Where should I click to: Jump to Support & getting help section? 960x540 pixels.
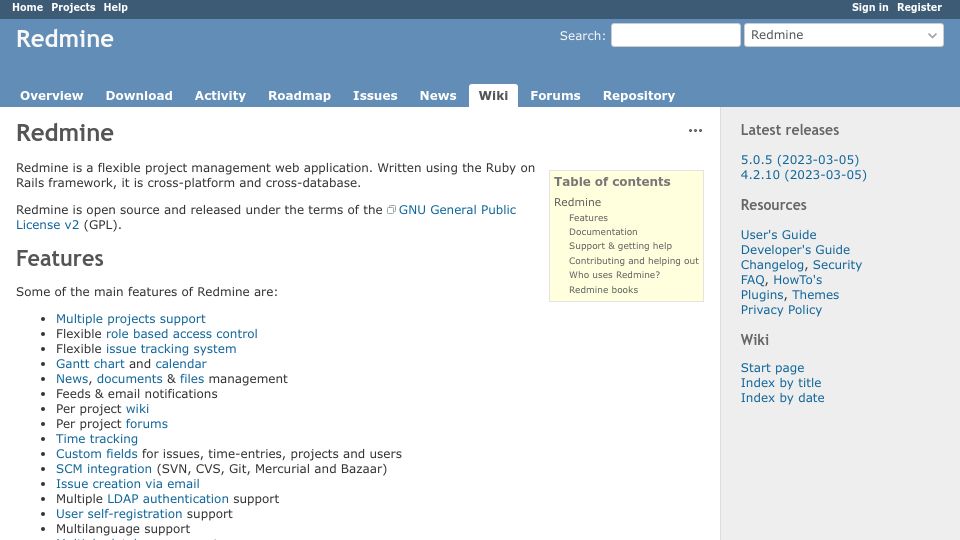620,246
